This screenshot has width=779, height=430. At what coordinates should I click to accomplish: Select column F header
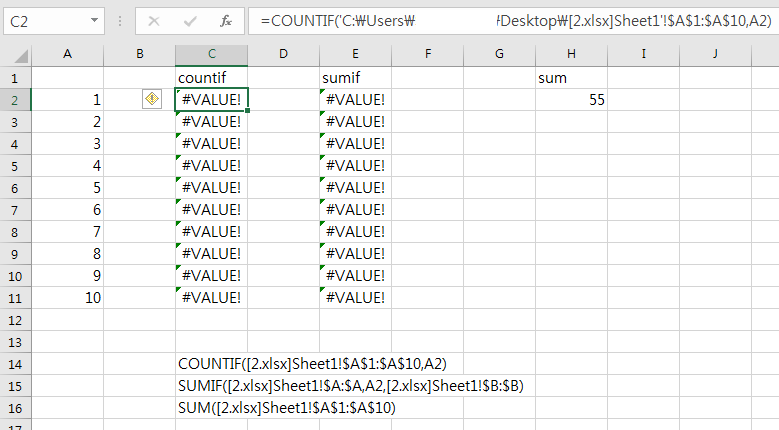(427, 54)
